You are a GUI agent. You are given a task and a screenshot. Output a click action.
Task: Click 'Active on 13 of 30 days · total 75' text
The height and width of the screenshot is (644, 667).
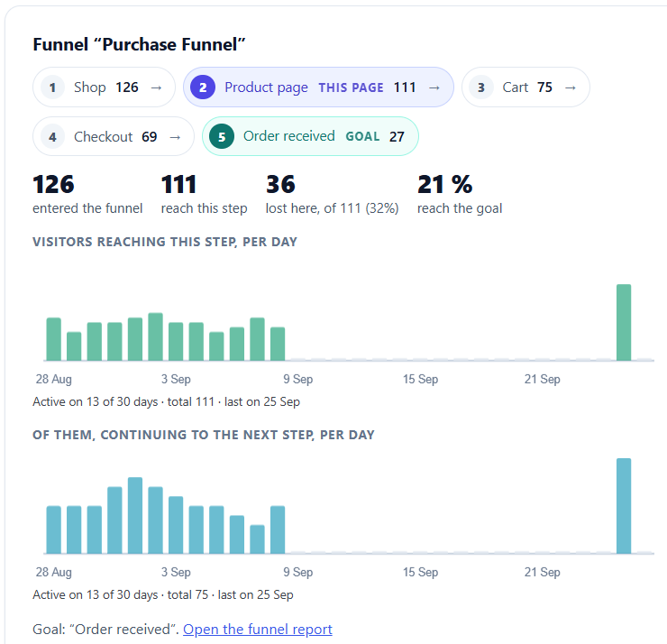(x=121, y=594)
